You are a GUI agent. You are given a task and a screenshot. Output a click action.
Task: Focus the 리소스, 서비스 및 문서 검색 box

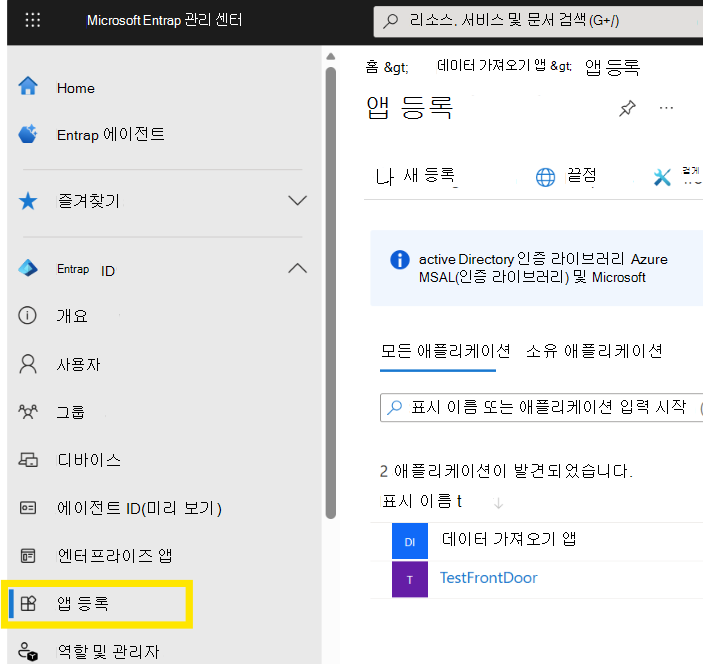point(538,21)
